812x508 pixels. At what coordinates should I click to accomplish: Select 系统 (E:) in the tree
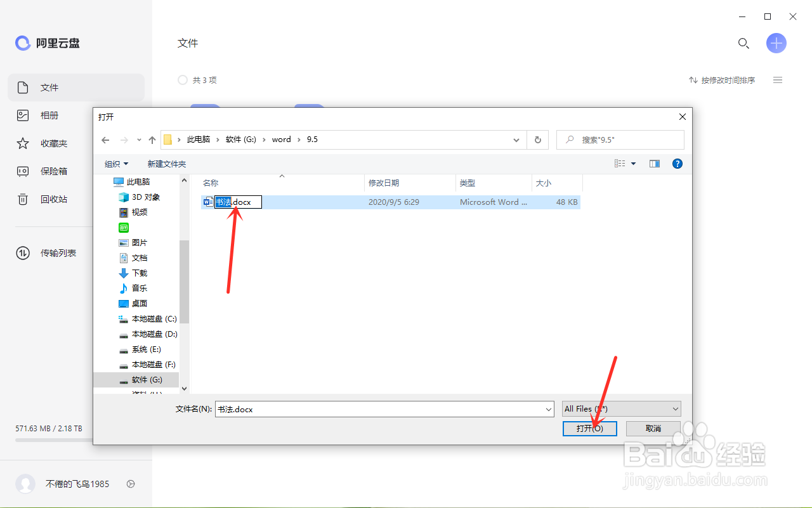coord(146,349)
